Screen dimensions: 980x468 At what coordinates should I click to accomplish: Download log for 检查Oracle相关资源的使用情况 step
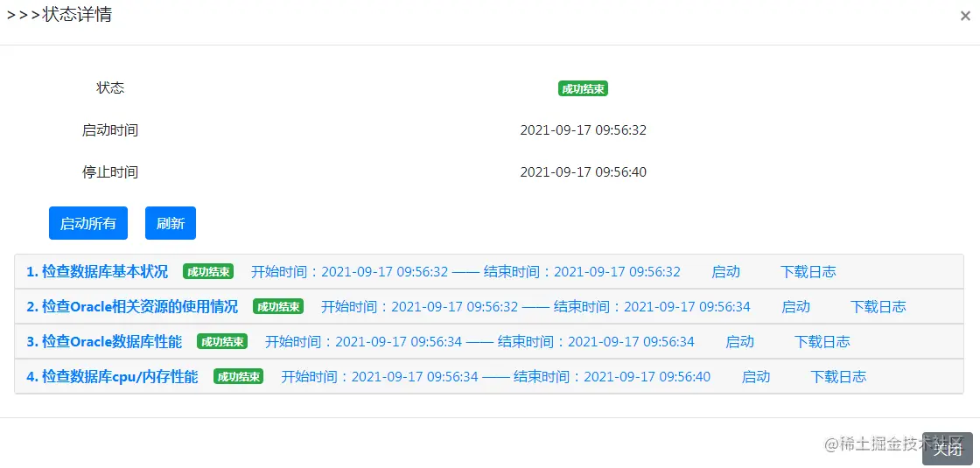[878, 307]
